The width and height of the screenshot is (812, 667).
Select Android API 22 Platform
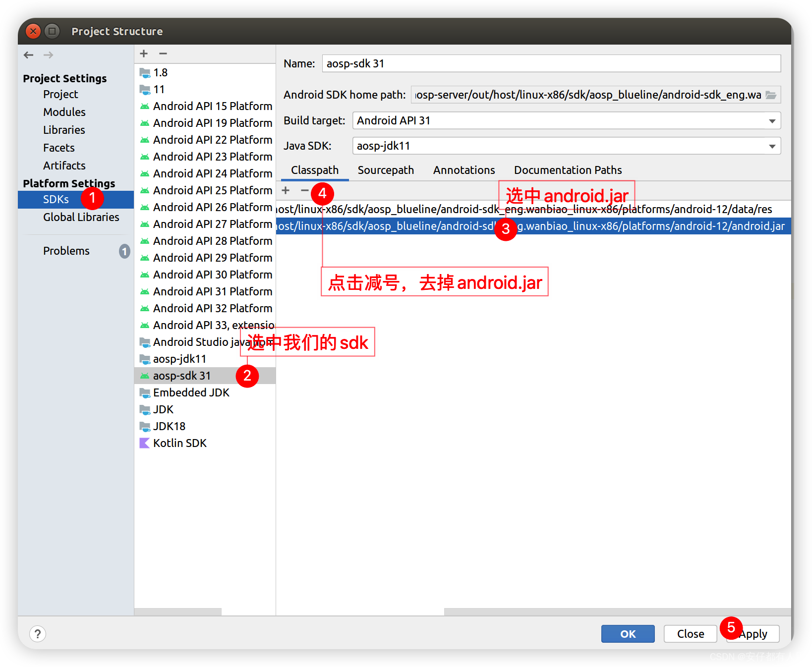tap(205, 140)
